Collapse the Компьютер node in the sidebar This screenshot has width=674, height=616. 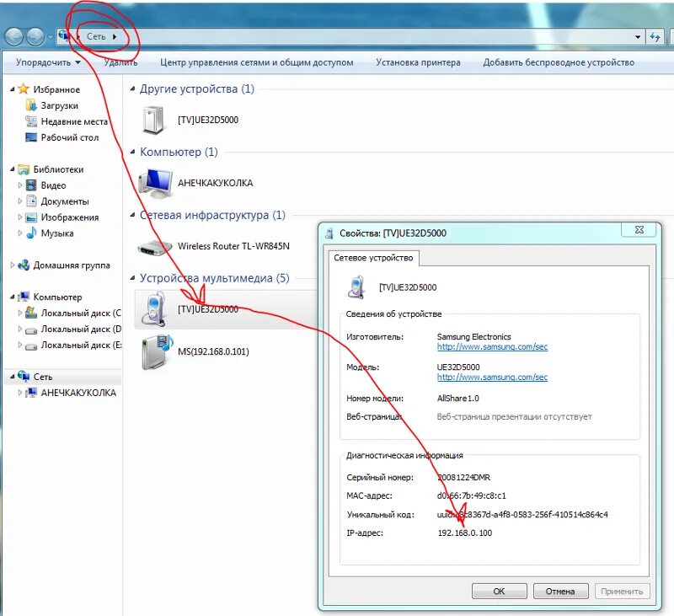[13, 297]
